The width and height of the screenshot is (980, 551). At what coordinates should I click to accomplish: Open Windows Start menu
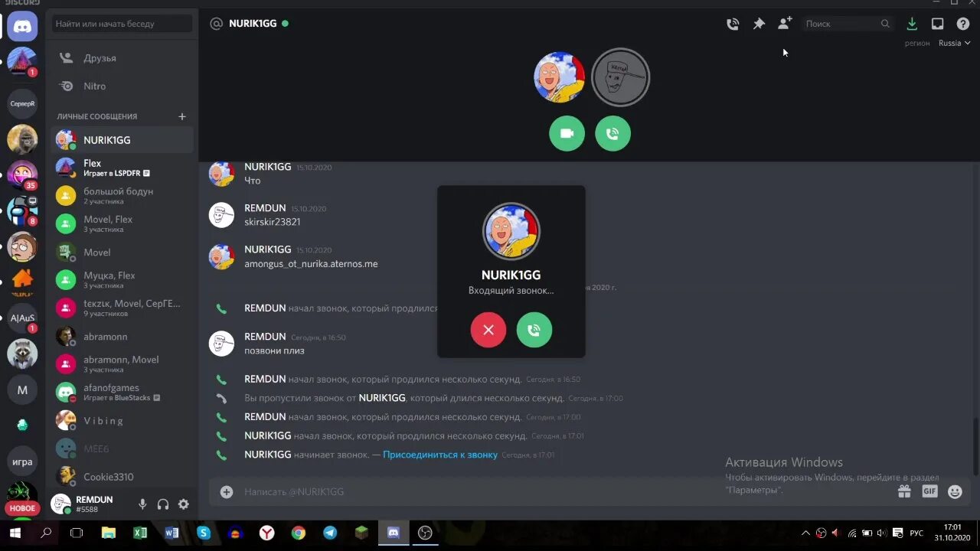pyautogui.click(x=15, y=533)
